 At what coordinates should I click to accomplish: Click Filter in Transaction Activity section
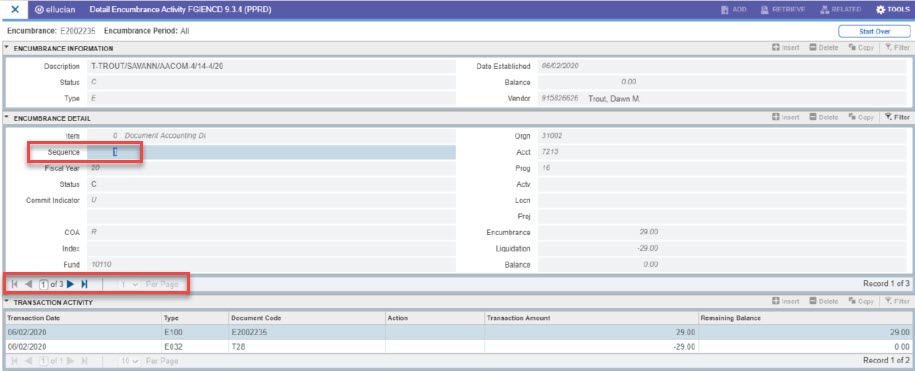pyautogui.click(x=897, y=302)
